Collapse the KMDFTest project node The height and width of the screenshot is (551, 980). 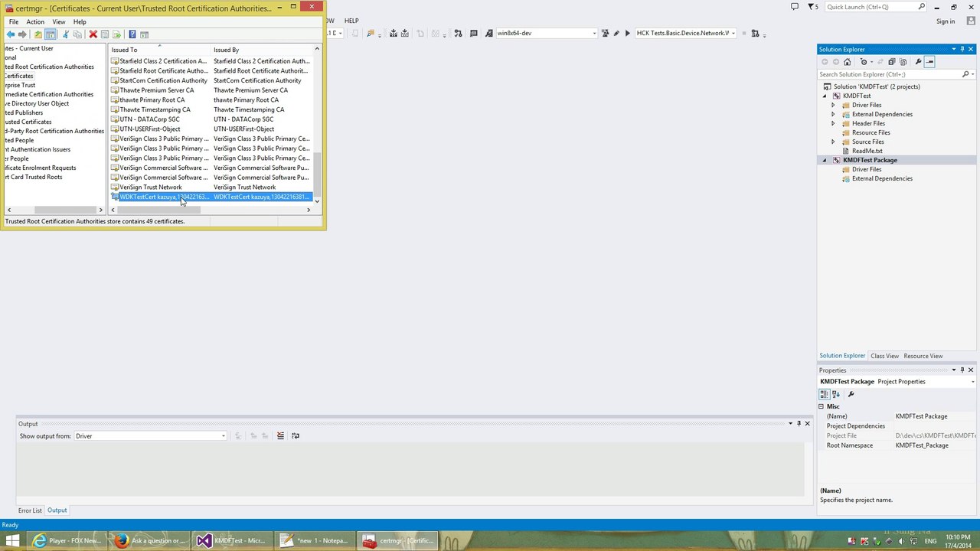[825, 96]
